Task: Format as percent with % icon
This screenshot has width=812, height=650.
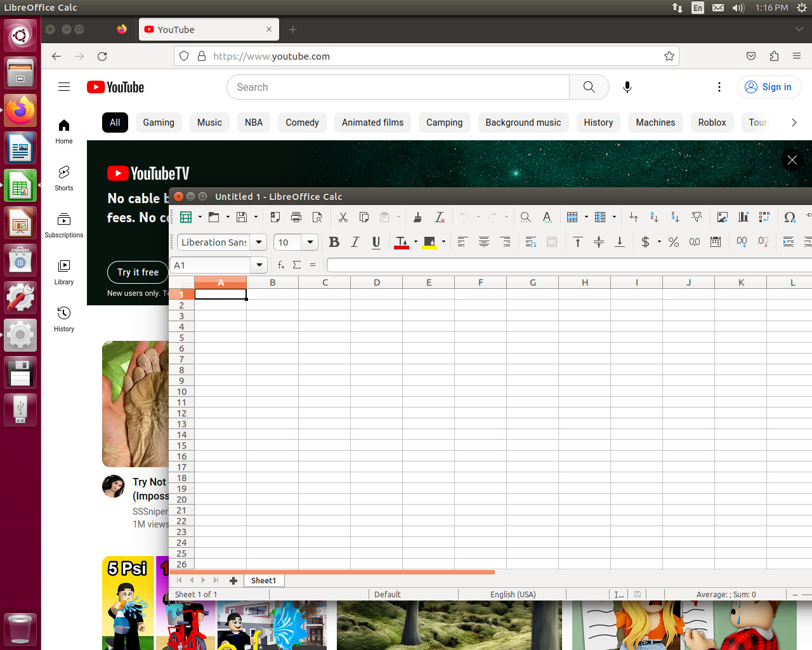Action: pos(674,242)
